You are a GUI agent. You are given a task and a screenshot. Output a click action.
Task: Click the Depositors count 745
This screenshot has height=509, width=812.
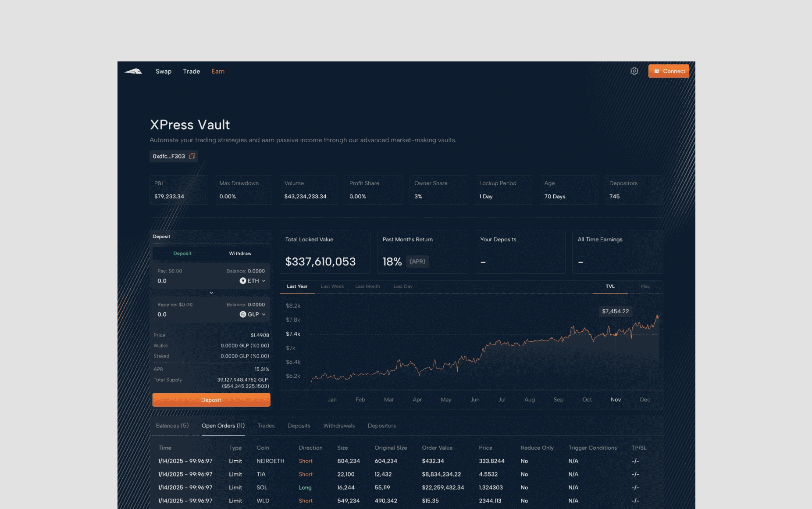tap(615, 197)
